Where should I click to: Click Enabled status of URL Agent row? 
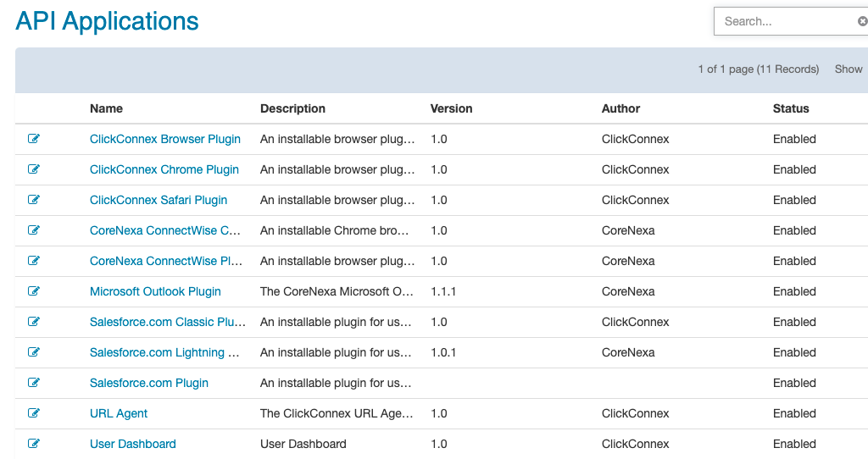coord(794,413)
